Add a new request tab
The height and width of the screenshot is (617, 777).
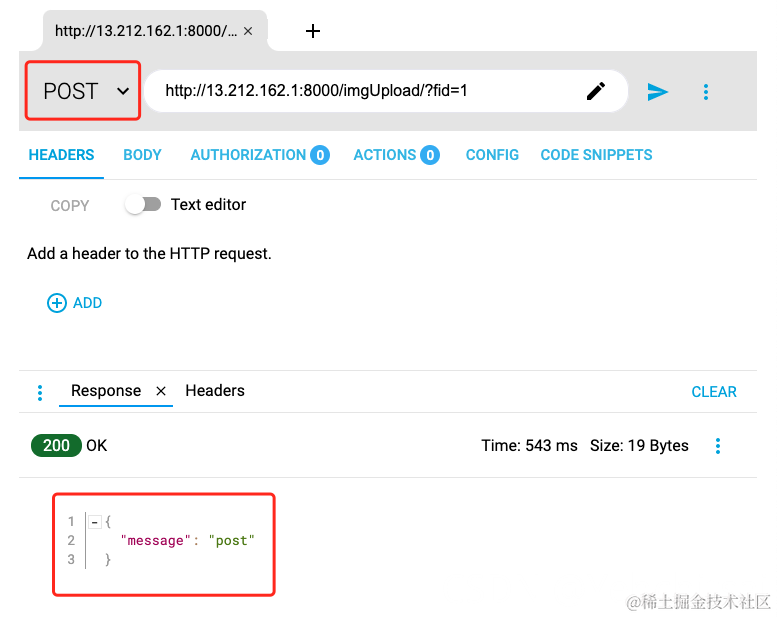[313, 31]
